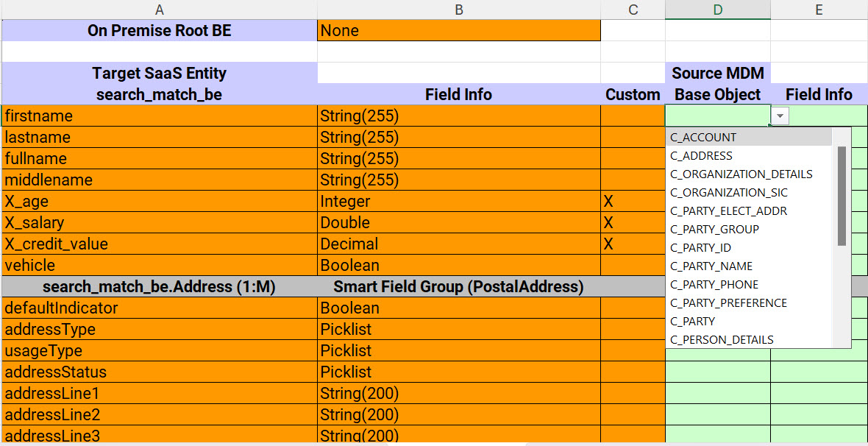Click the 'Double' field info cell
This screenshot has width=868, height=446.
[459, 223]
